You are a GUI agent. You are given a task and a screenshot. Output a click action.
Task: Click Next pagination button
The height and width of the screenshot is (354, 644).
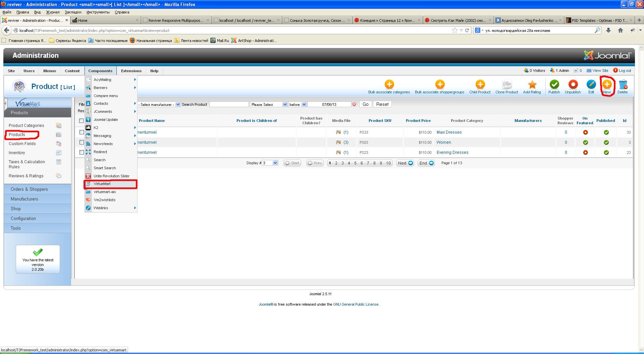(405, 163)
